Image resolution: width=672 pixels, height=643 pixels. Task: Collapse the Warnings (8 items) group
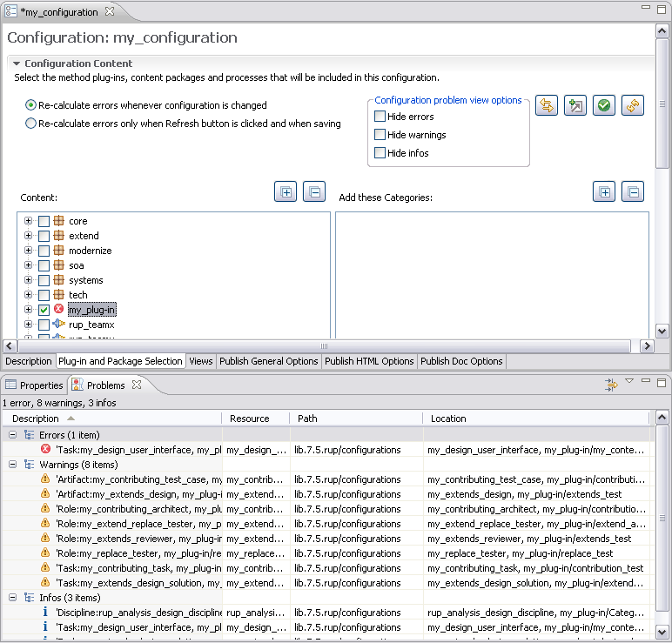(x=13, y=465)
